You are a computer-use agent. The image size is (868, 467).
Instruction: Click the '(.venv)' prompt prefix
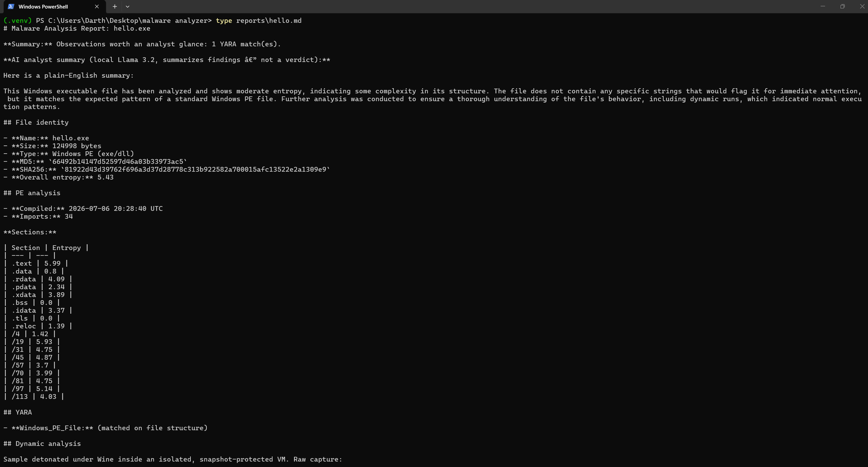click(x=18, y=21)
